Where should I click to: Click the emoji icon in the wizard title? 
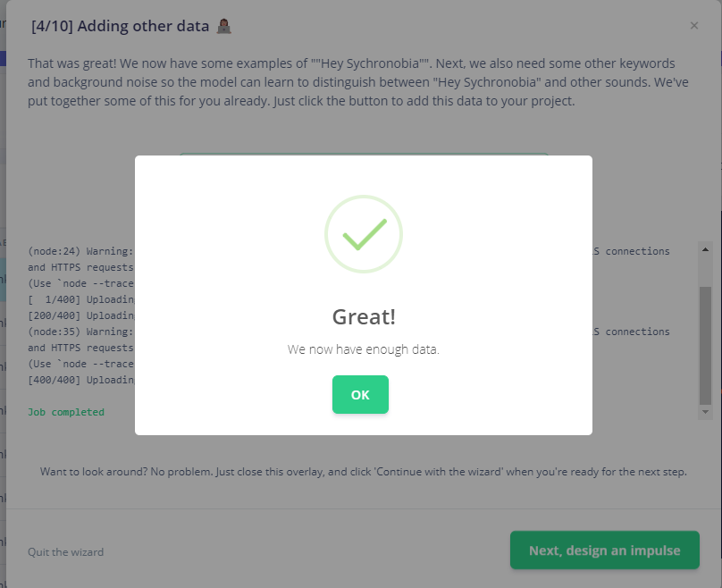pyautogui.click(x=224, y=26)
